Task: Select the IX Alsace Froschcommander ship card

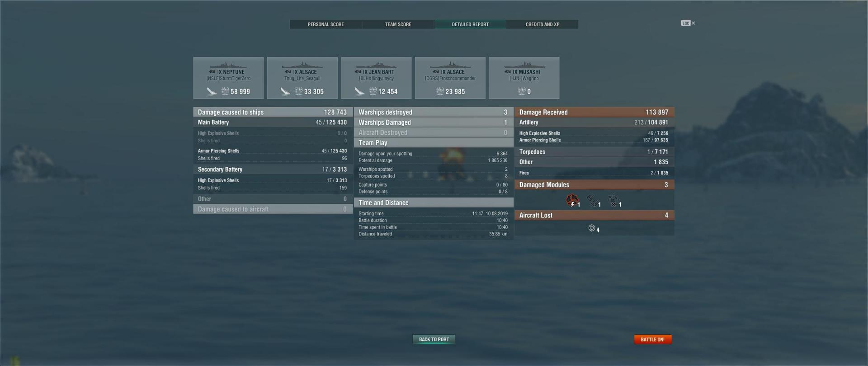Action: coord(450,78)
